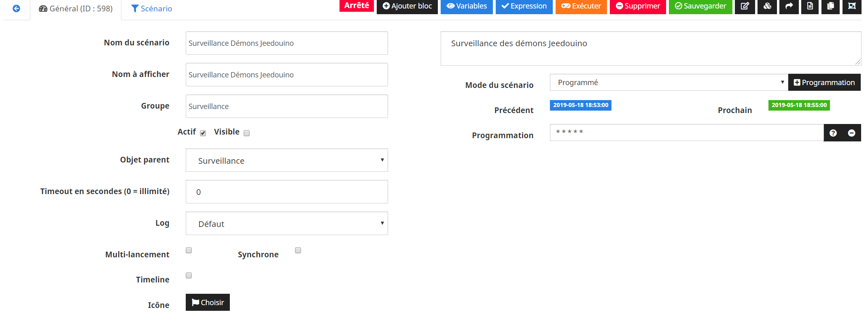Viewport: 868px width, 327px height.
Task: Switch to the Scénario tab
Action: pos(152,9)
